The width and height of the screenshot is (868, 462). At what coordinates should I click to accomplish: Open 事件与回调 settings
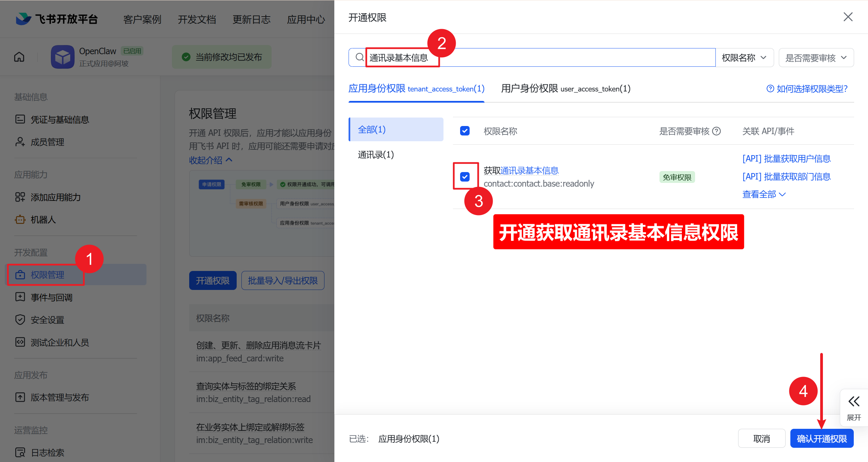coord(51,297)
